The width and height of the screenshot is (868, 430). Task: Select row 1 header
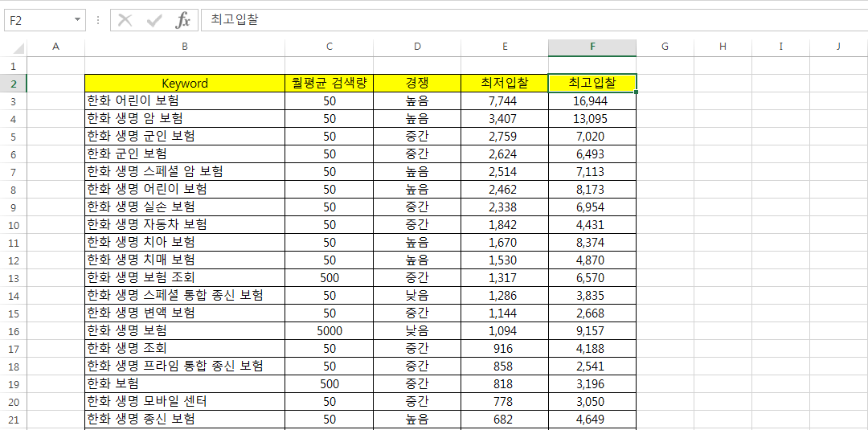tap(14, 66)
